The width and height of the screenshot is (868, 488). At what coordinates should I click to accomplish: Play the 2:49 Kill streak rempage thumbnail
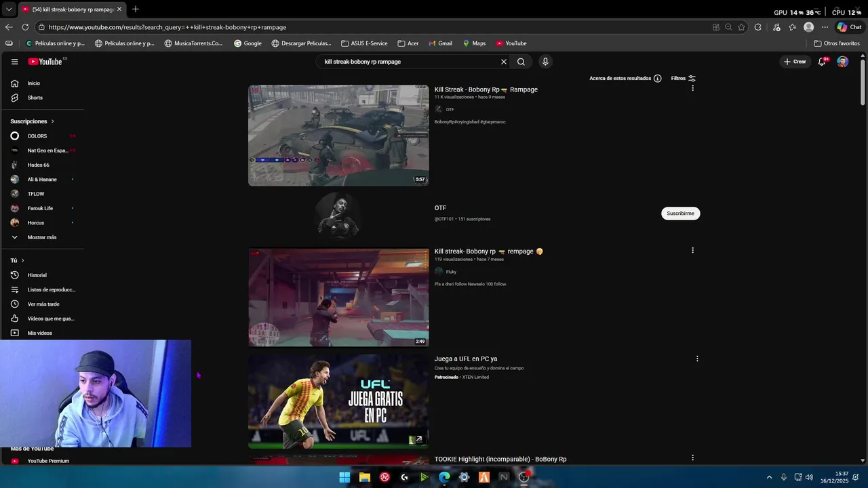click(x=338, y=298)
